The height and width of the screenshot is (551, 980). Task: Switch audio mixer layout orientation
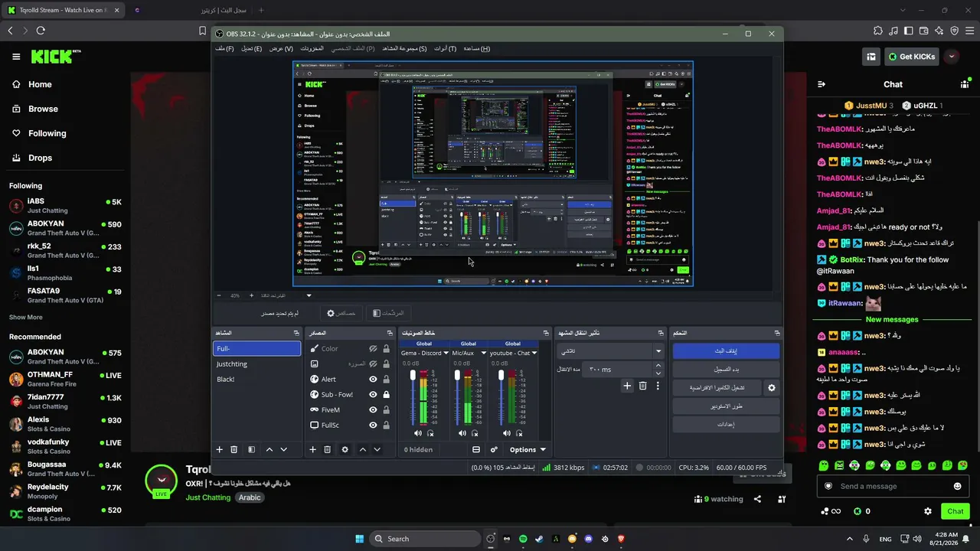475,449
